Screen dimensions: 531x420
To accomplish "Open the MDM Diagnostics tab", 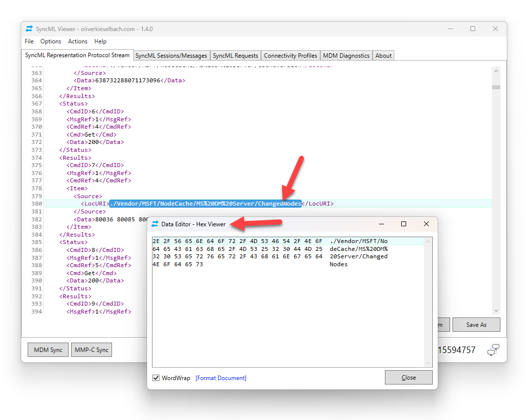I will point(346,55).
